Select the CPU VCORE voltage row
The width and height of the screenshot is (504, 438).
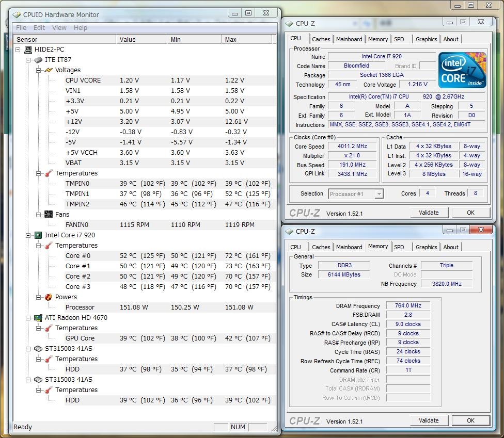click(x=170, y=80)
